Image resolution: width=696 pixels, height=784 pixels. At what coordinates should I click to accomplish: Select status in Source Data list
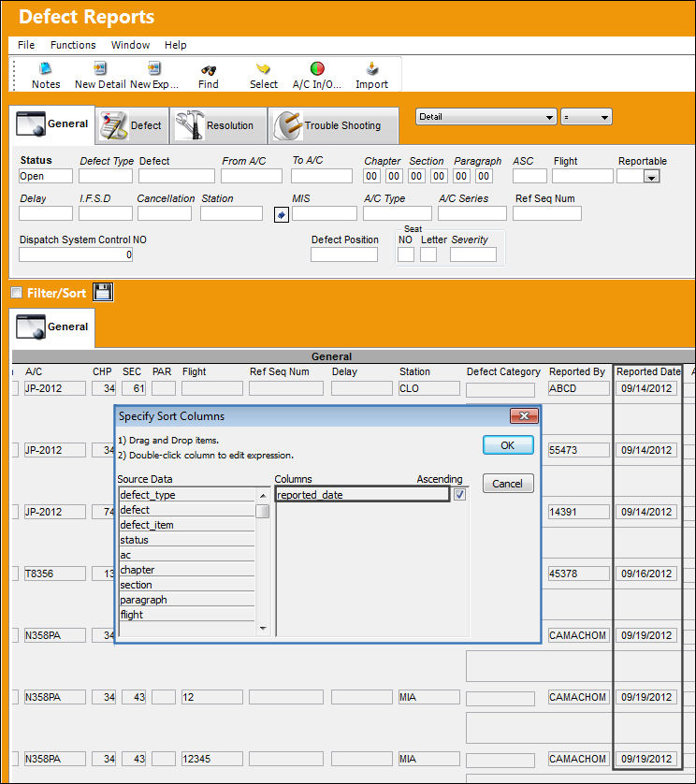187,540
